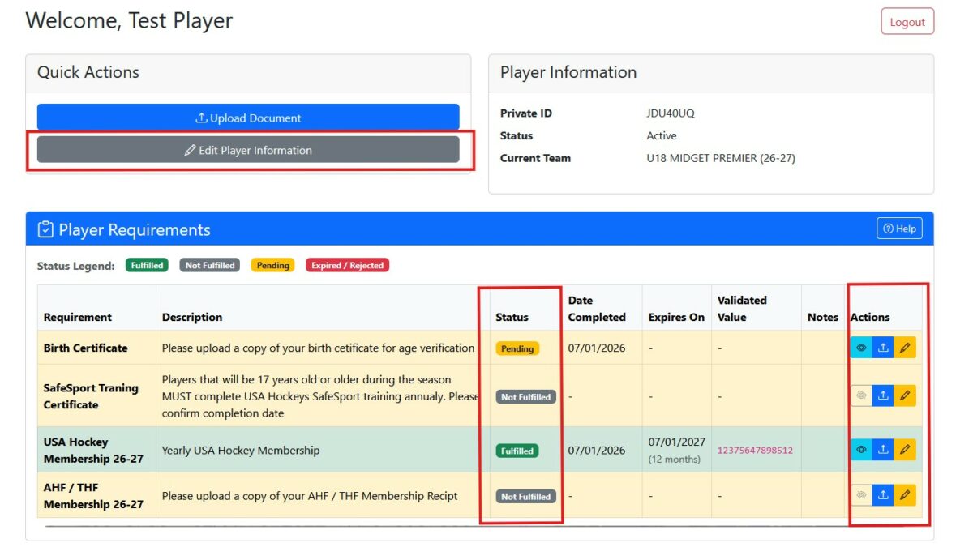The width and height of the screenshot is (973, 560).
Task: Select SafeSport Traning Certificate requirement name
Action: (x=91, y=395)
